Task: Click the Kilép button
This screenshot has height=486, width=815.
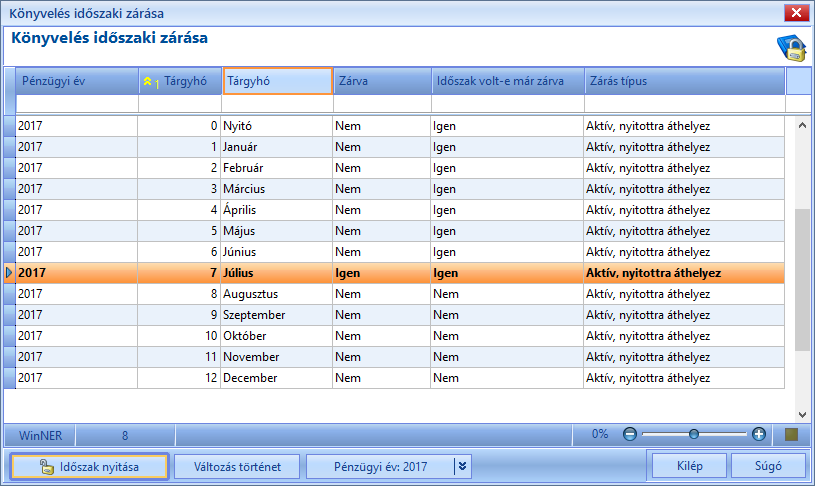Action: click(689, 466)
